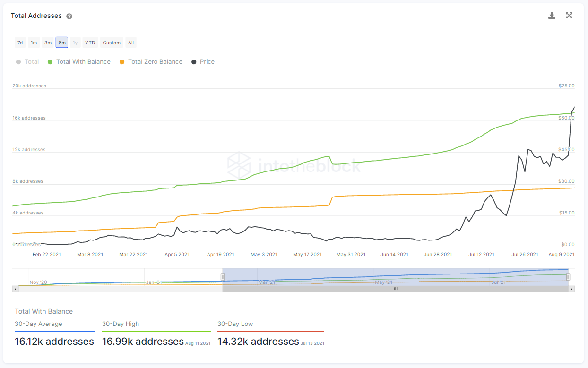The width and height of the screenshot is (588, 368).
Task: Download the chart data
Action: pyautogui.click(x=552, y=15)
